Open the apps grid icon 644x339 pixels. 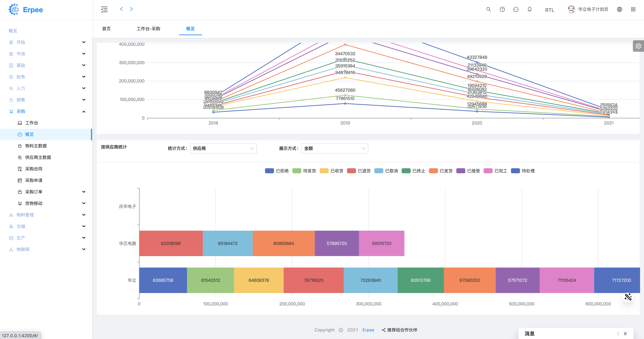pyautogui.click(x=633, y=10)
